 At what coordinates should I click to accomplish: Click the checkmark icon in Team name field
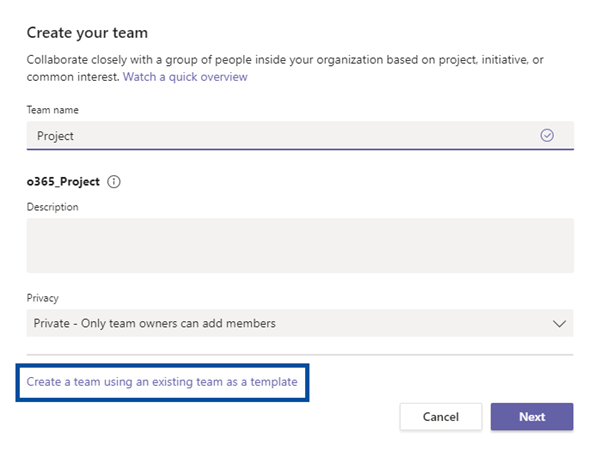(x=547, y=135)
